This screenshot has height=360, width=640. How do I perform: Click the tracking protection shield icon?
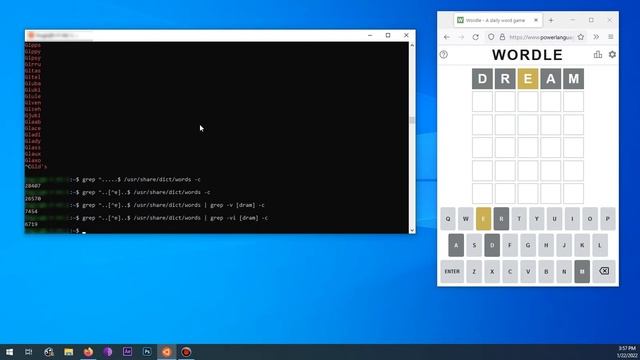tap(491, 37)
